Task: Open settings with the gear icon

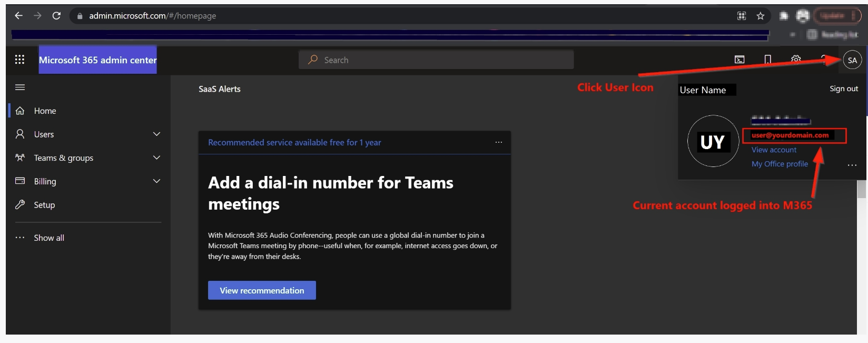Action: (x=796, y=59)
